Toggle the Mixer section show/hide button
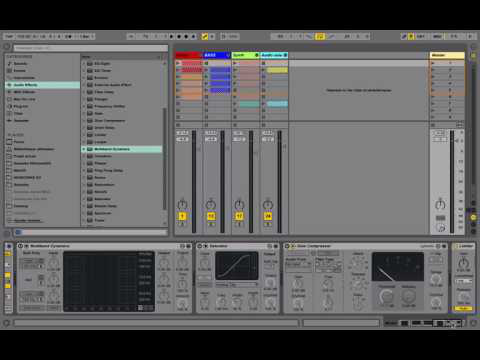Viewport: 480px width, 360px height. coord(473,217)
